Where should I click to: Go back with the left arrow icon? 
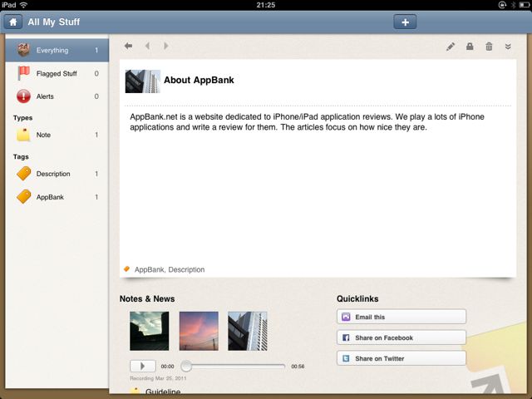pos(128,46)
